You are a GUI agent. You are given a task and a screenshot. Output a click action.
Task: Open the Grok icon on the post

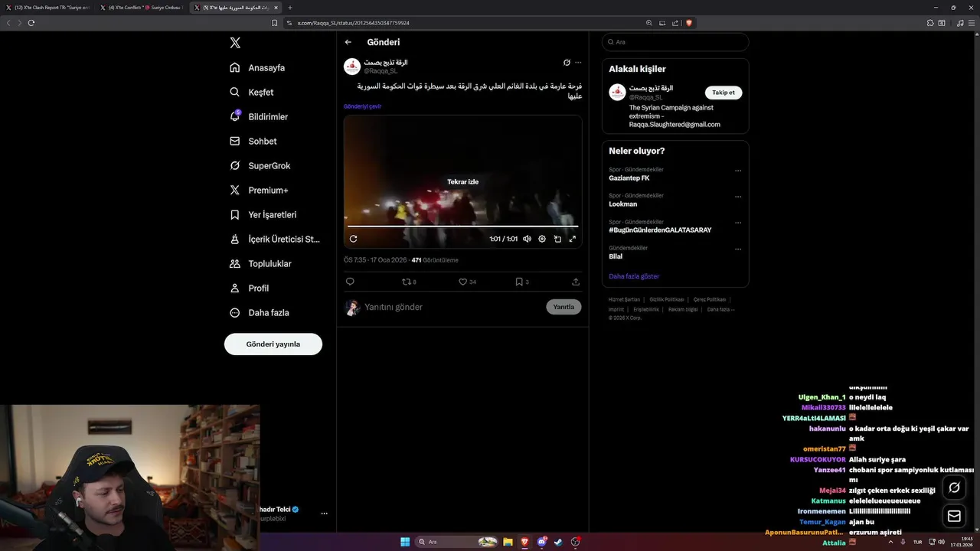(x=567, y=63)
